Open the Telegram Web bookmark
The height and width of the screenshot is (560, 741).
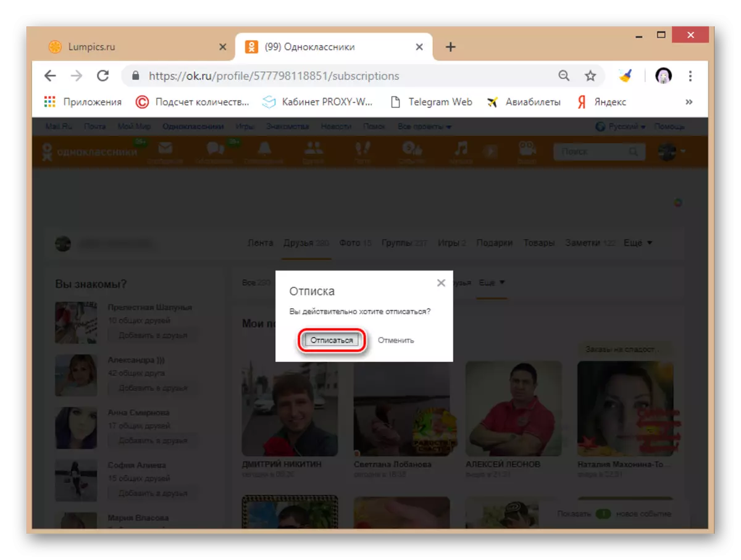pyautogui.click(x=432, y=102)
